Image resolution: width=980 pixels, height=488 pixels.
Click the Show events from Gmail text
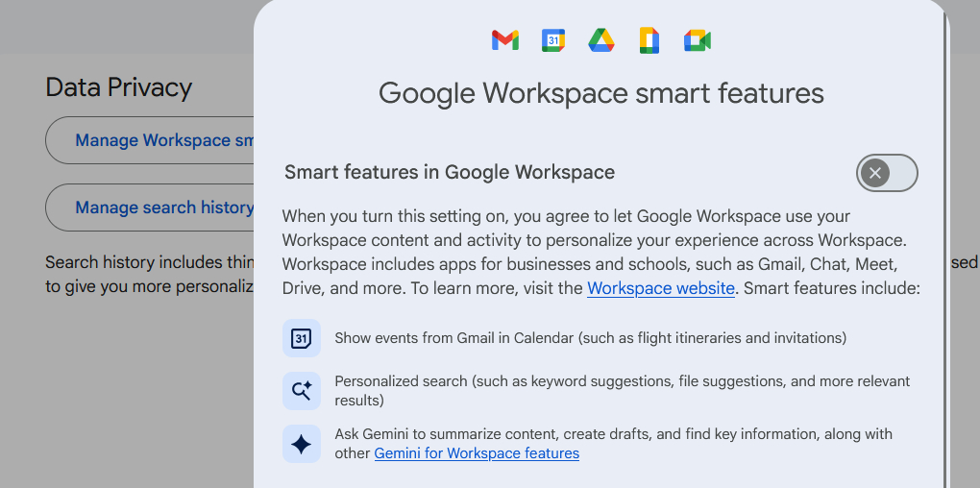pos(590,338)
